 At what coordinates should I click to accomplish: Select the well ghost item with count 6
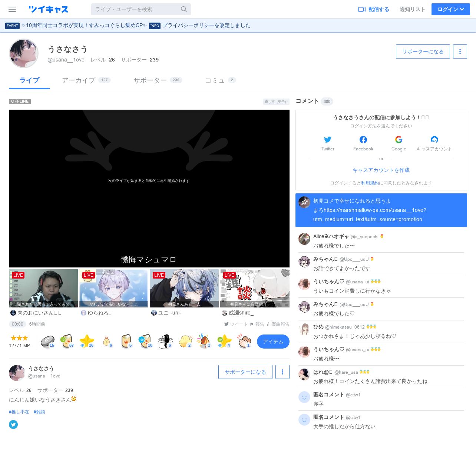coord(165,341)
